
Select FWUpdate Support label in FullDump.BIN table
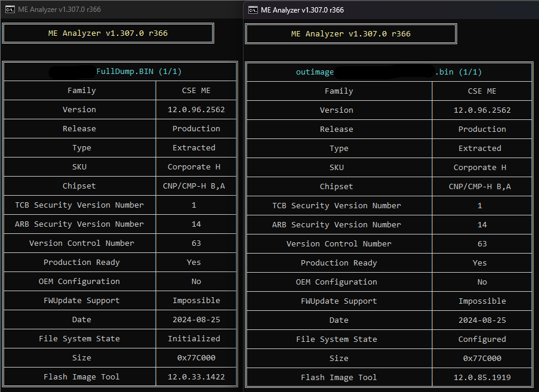[x=81, y=301]
